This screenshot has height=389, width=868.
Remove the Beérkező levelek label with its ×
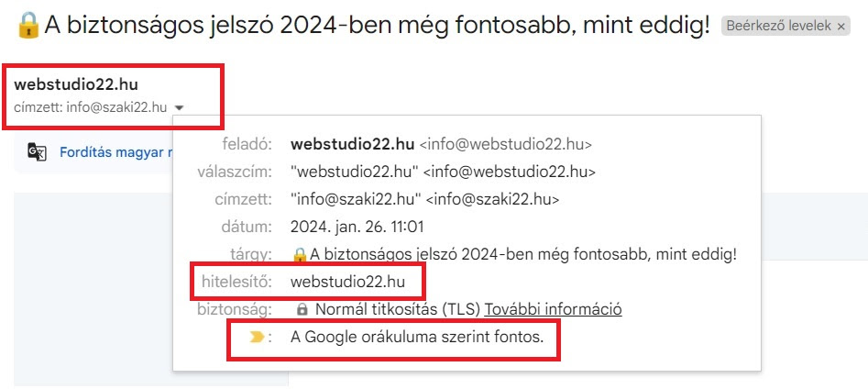coord(841,27)
